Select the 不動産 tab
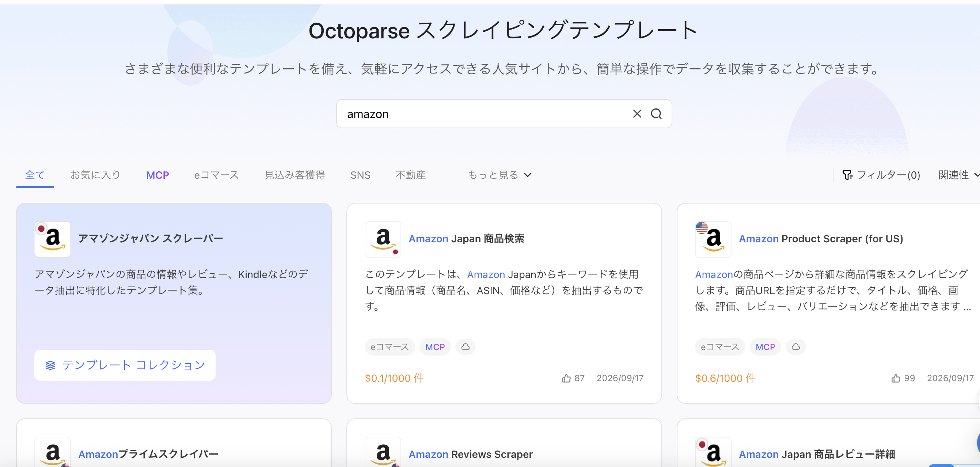The width and height of the screenshot is (980, 467). pyautogui.click(x=410, y=175)
